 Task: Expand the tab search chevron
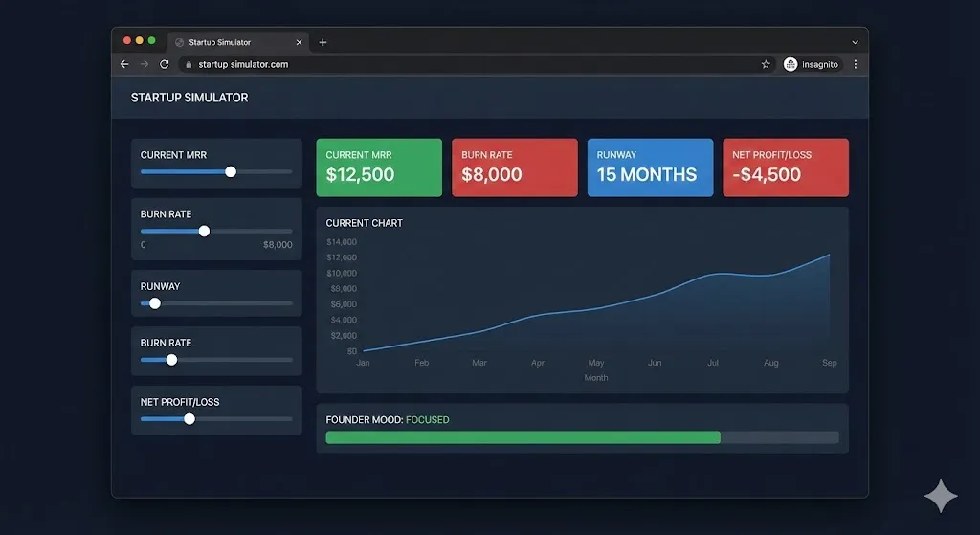855,42
